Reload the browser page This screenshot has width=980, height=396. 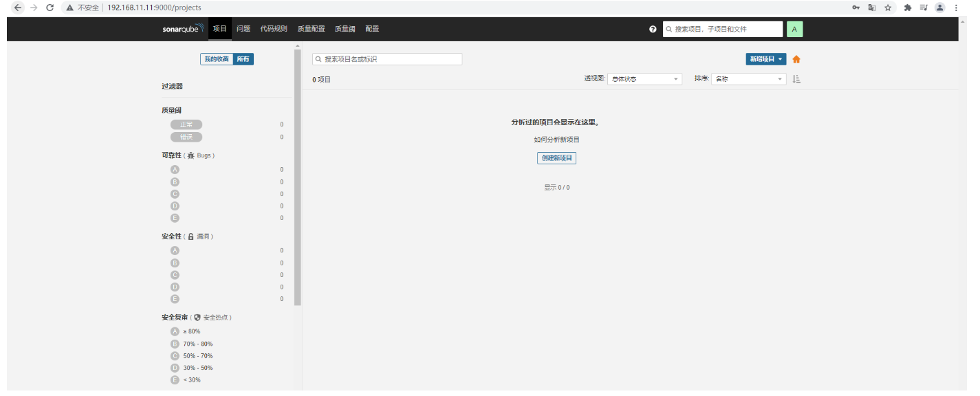tap(50, 8)
